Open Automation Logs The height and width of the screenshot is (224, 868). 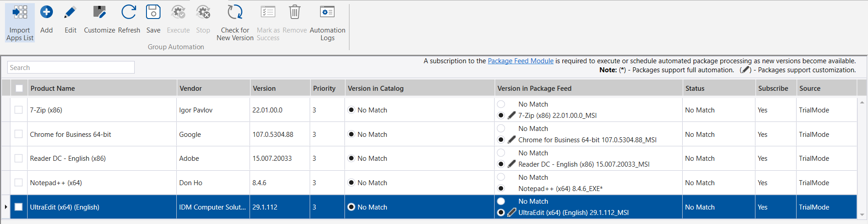tap(327, 13)
